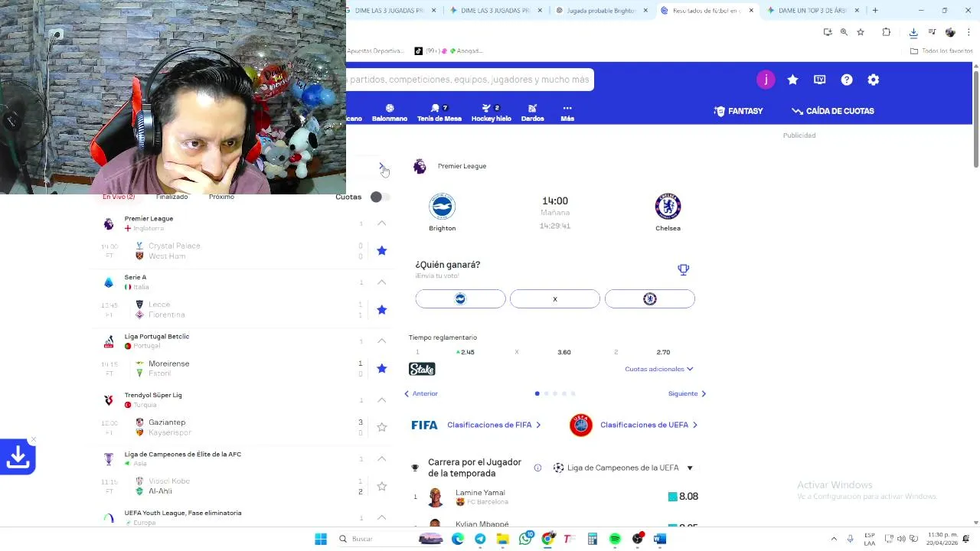The image size is (980, 551).
Task: Open WhatsApp from the taskbar
Action: [x=525, y=539]
